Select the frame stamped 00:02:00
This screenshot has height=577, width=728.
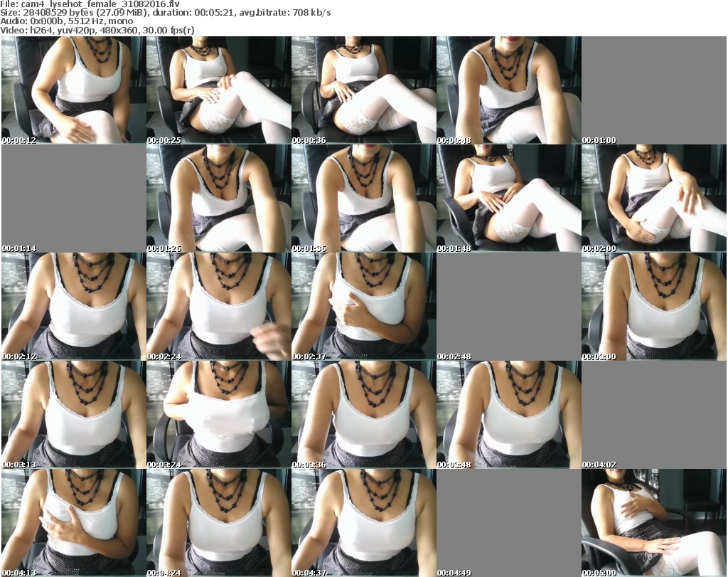point(654,198)
